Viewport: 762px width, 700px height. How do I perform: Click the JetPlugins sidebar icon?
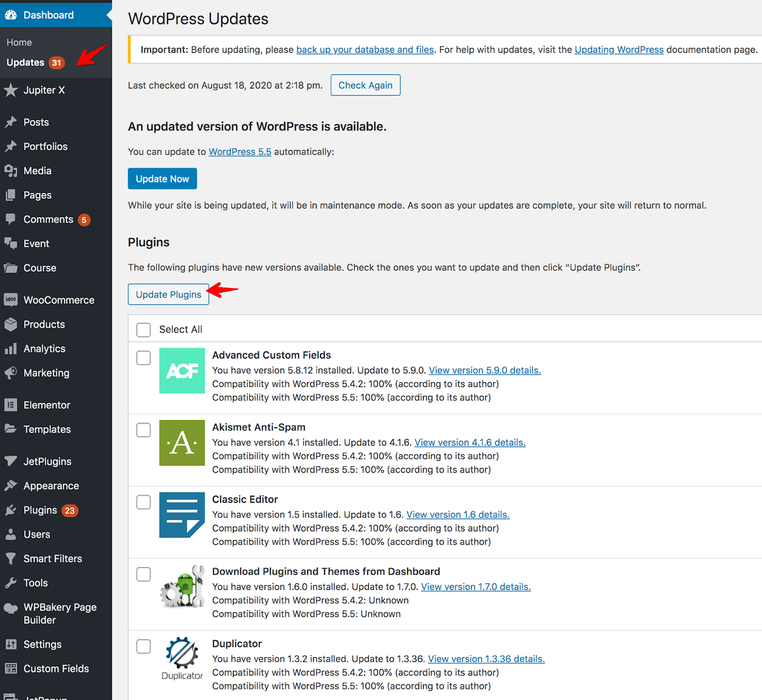11,462
